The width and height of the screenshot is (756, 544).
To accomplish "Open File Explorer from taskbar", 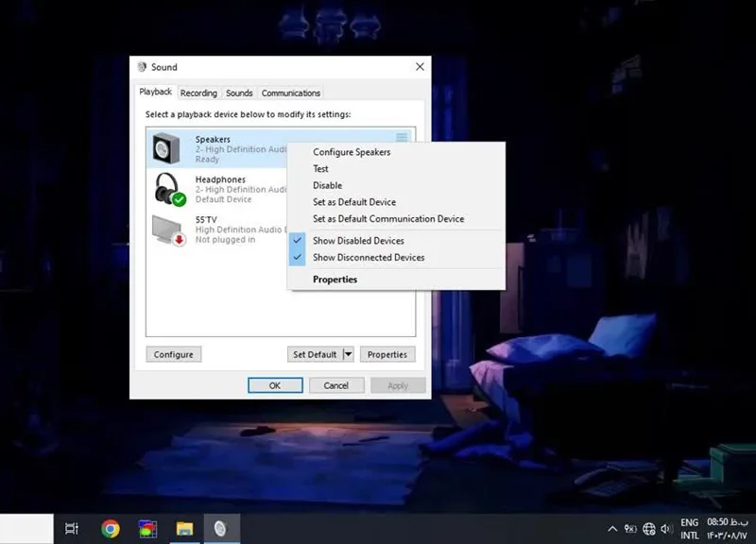I will (x=184, y=529).
